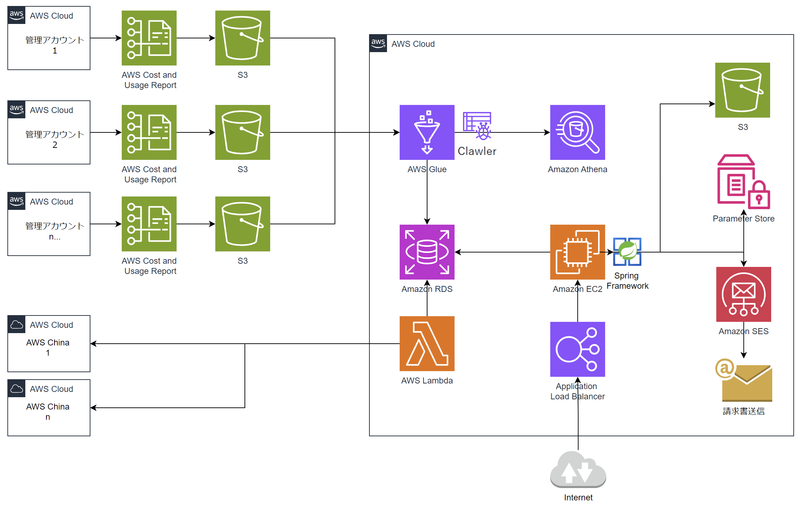Select the 請求書送信 label
The image size is (812, 506).
click(743, 411)
